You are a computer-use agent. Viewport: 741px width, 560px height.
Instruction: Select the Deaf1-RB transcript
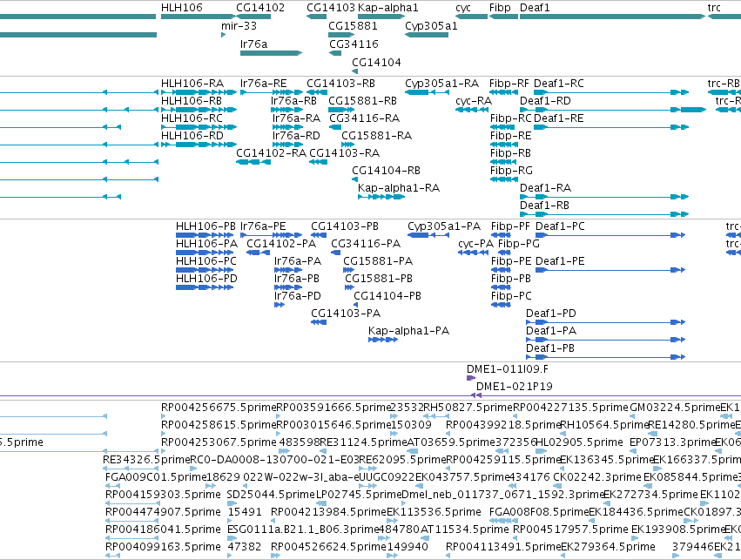coord(604,214)
